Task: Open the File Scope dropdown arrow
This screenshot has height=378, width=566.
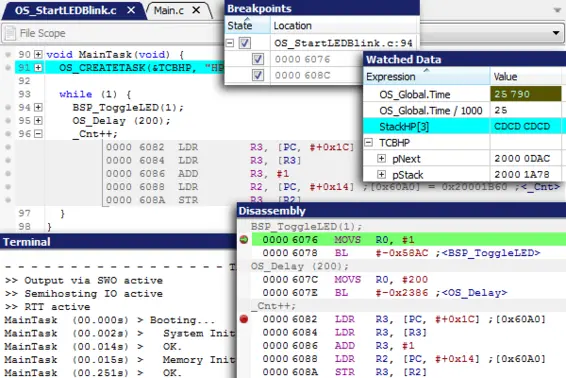Action: [x=556, y=33]
